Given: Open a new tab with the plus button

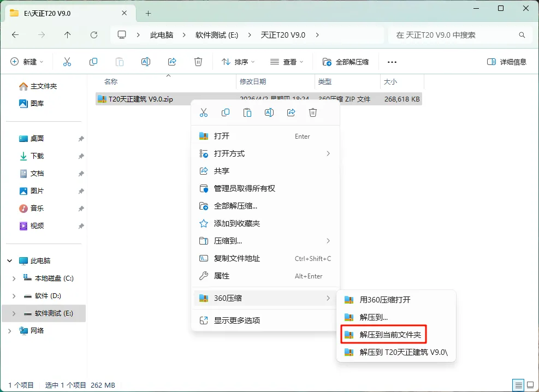Looking at the screenshot, I should pos(148,14).
